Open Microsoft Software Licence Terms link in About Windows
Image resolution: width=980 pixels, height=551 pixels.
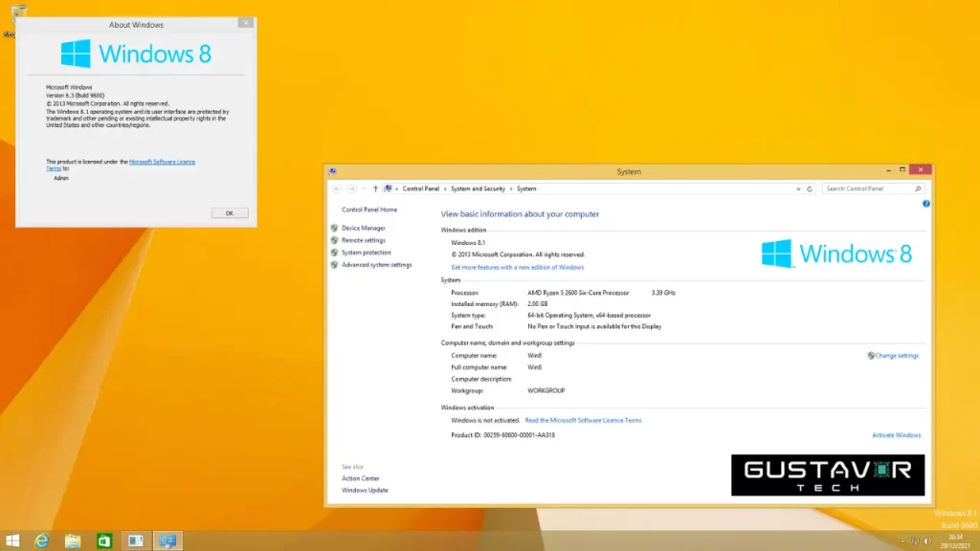pyautogui.click(x=162, y=162)
